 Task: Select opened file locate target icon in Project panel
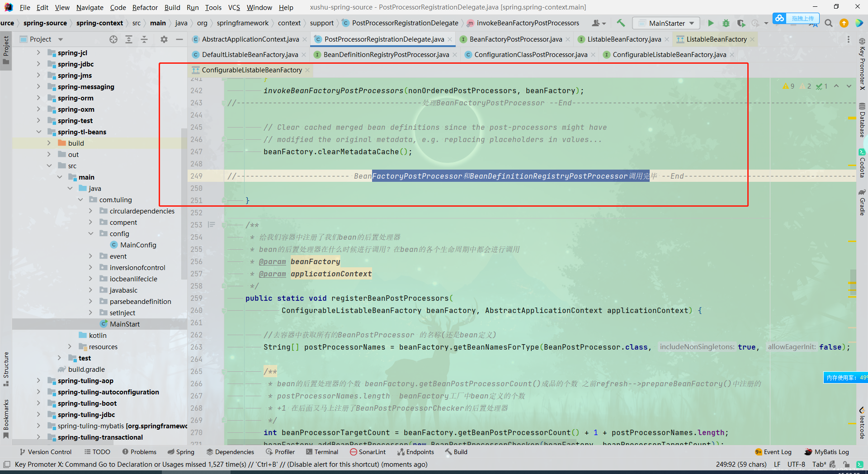(x=113, y=39)
